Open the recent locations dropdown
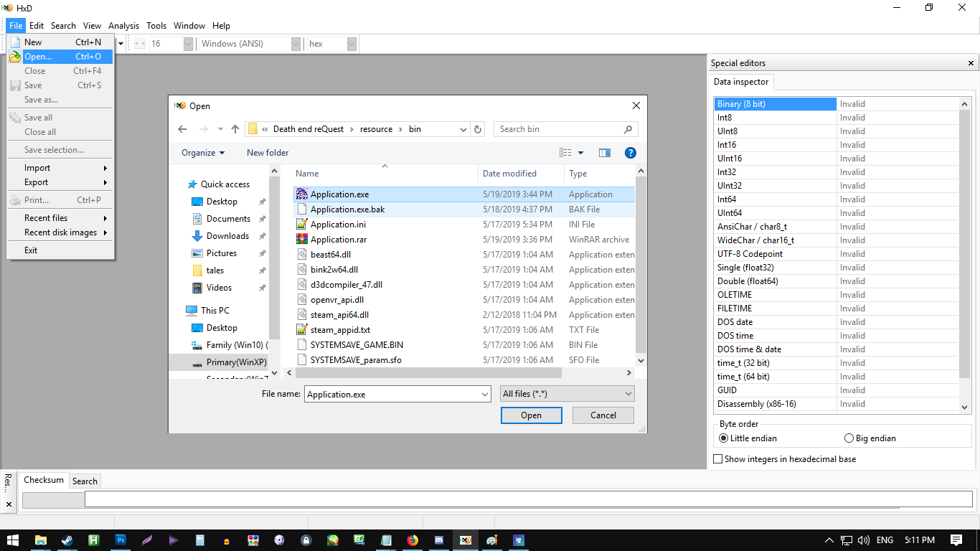Image resolution: width=980 pixels, height=551 pixels. coord(220,129)
